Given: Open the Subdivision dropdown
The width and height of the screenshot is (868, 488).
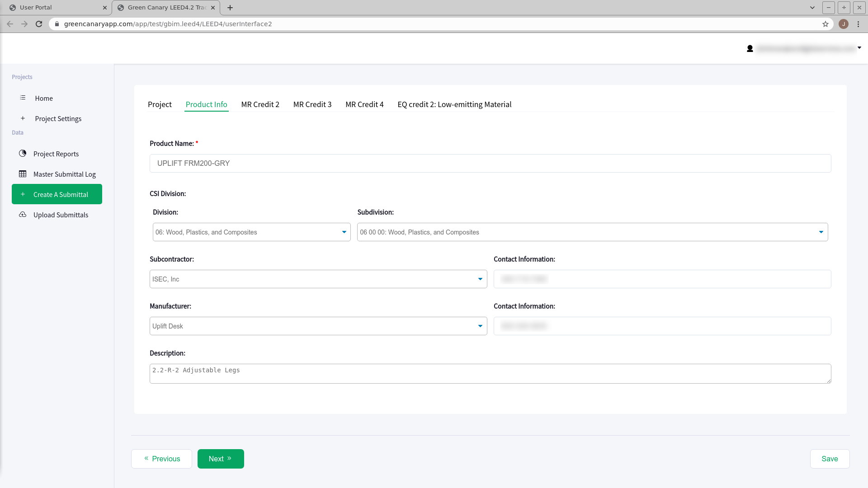Looking at the screenshot, I should point(592,232).
